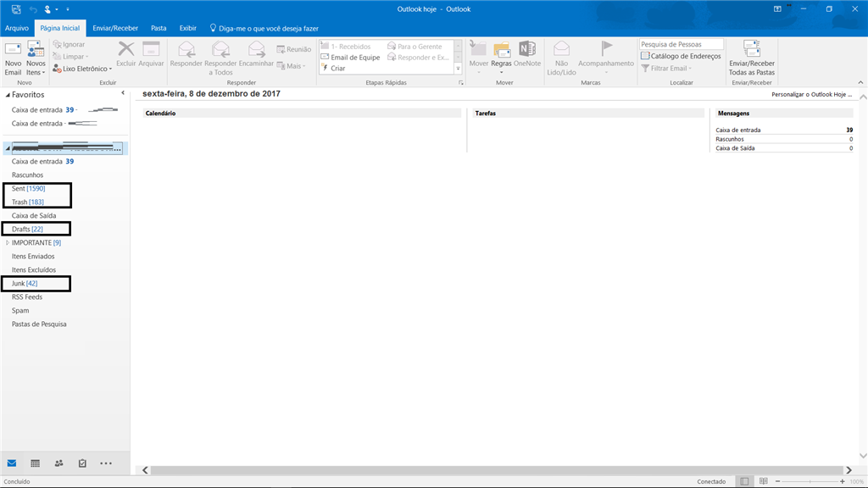Viewport: 868px width, 488px height.
Task: Switch to Tasks view icon
Action: click(x=82, y=463)
